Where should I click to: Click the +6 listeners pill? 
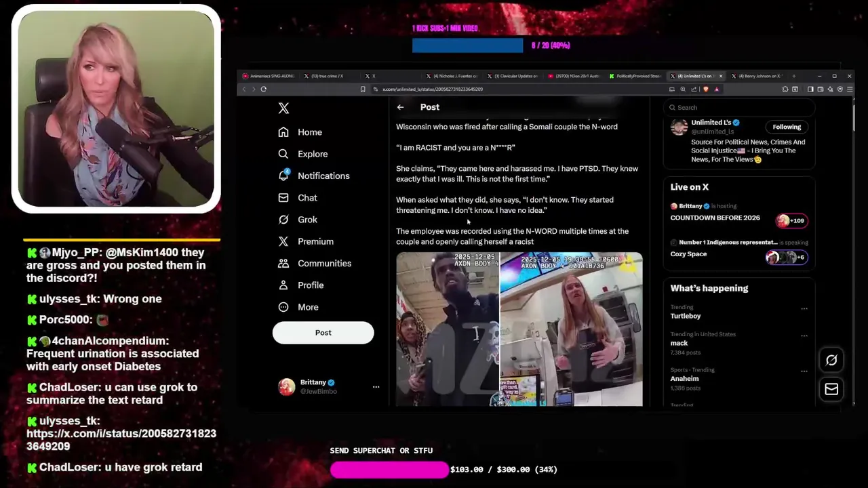pyautogui.click(x=786, y=257)
